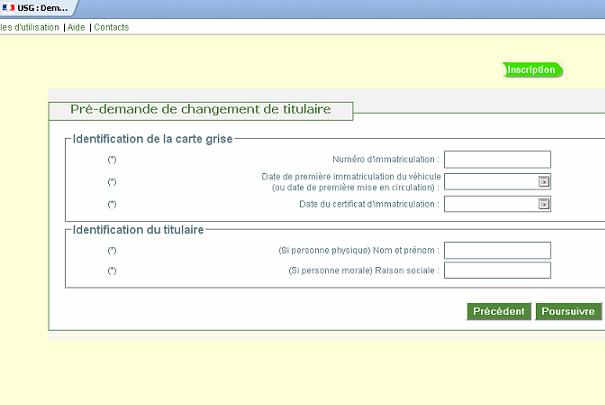This screenshot has height=405, width=605.
Task: Focus the Date du certificat d'immatriculation field
Action: (490, 204)
